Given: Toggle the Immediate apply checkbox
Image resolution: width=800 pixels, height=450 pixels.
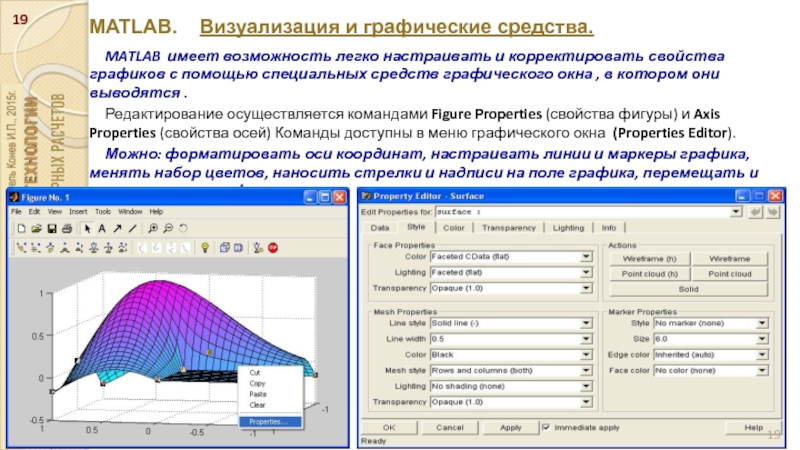Looking at the screenshot, I should [546, 427].
